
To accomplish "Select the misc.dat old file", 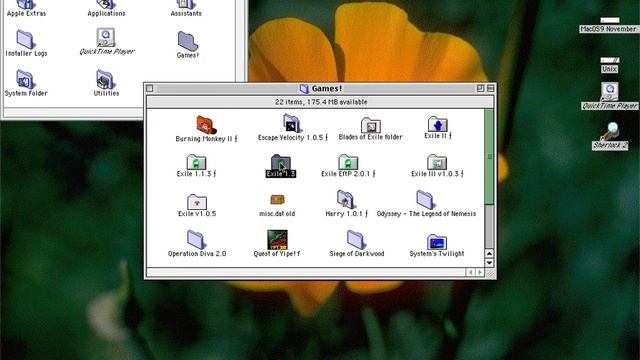I will (x=277, y=200).
